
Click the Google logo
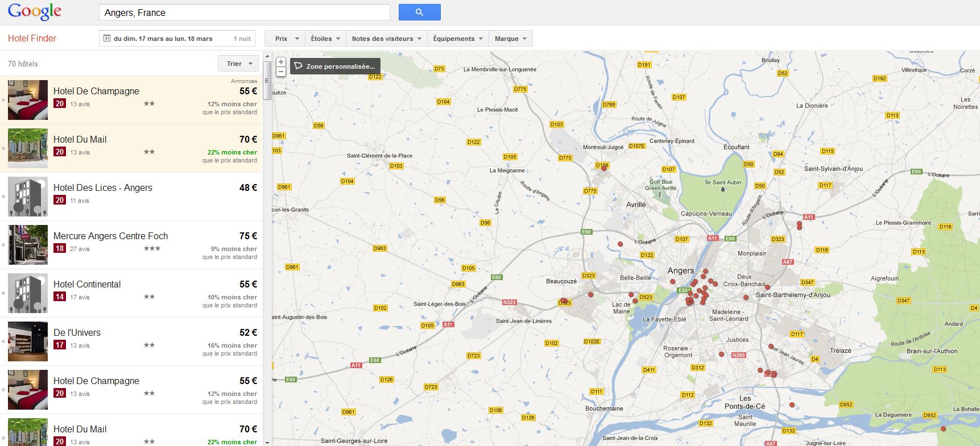35,11
